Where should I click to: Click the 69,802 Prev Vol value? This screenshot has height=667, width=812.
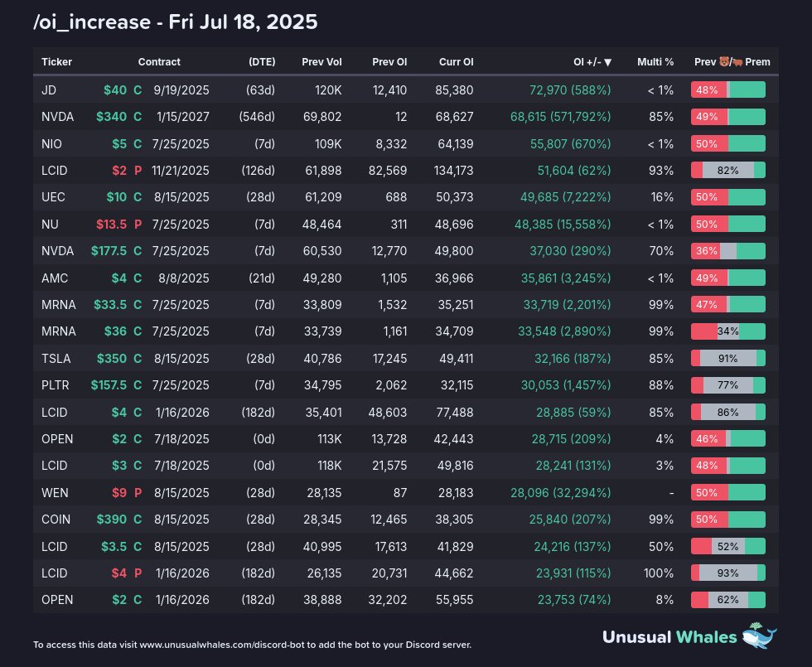coord(322,117)
